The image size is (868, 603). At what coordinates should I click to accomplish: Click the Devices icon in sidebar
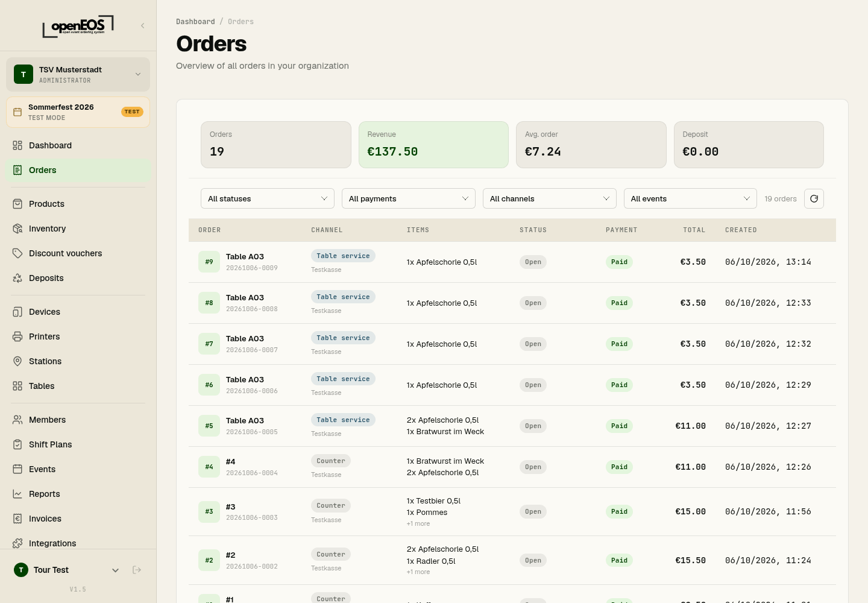[17, 312]
